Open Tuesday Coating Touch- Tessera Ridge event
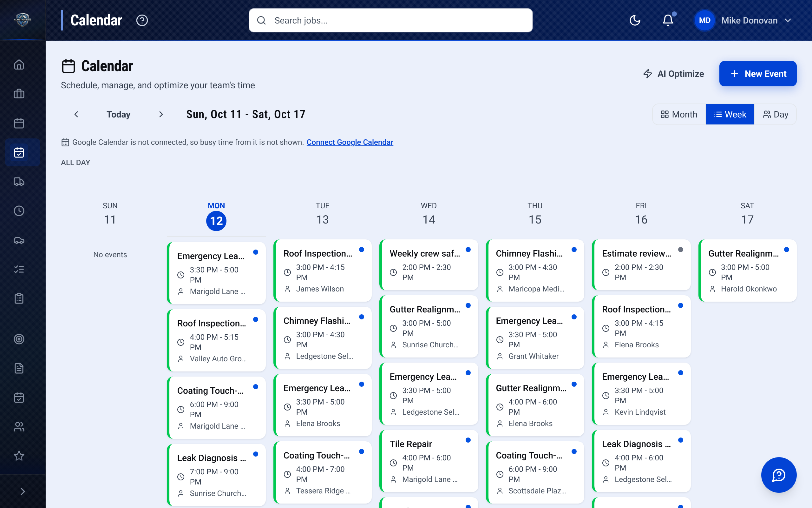 coord(323,472)
